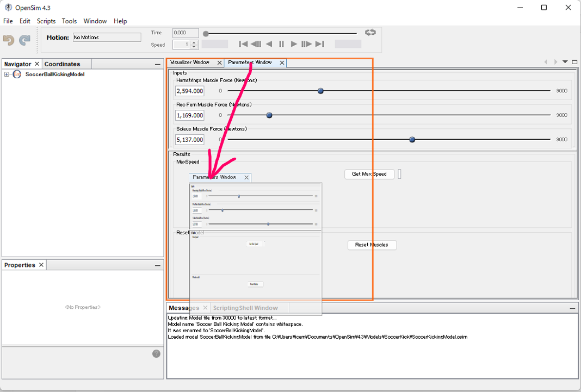Click the Get Max Speed button
The height and width of the screenshot is (392, 581).
[369, 174]
